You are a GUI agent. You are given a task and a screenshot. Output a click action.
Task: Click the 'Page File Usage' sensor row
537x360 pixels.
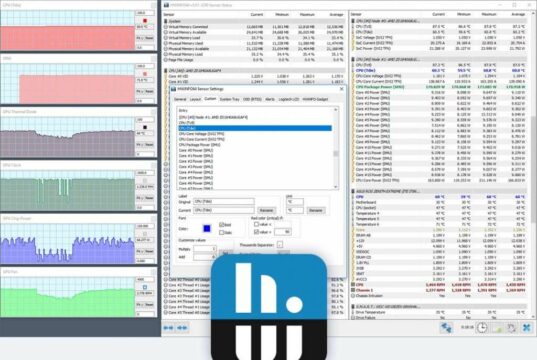pos(254,60)
